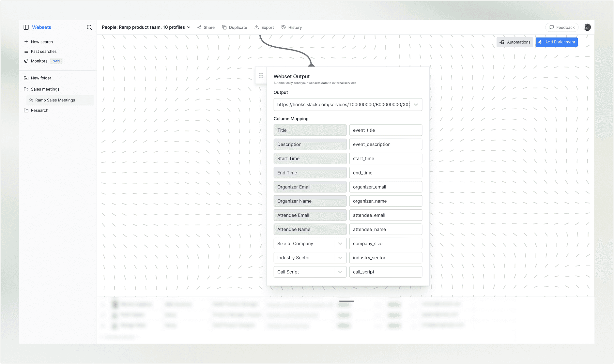This screenshot has height=364, width=614.
Task: Edit the call_script mapping field
Action: pyautogui.click(x=386, y=272)
